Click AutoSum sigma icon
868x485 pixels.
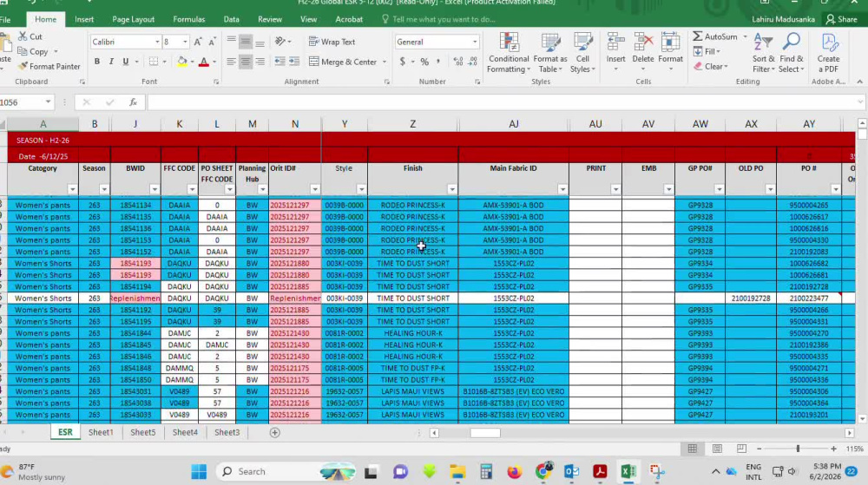tap(698, 36)
